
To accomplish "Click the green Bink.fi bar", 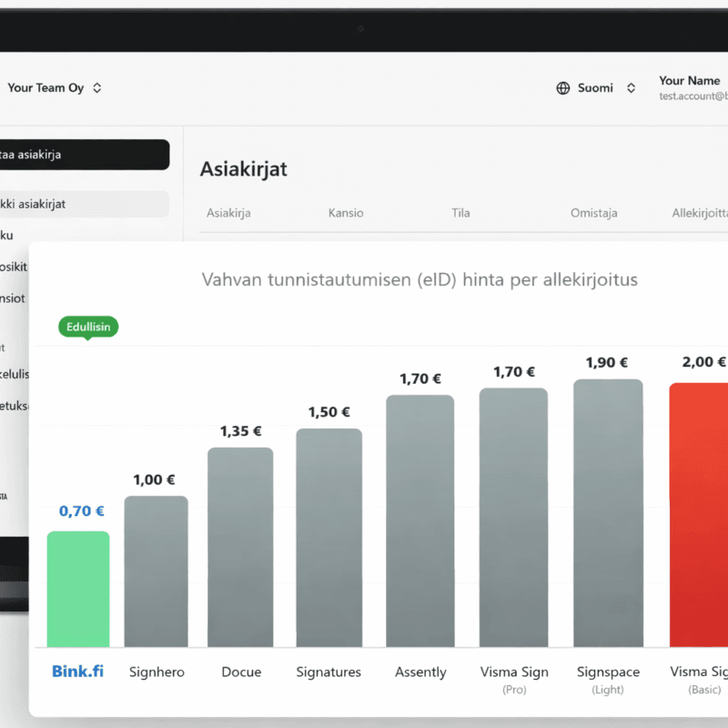I will point(78,589).
